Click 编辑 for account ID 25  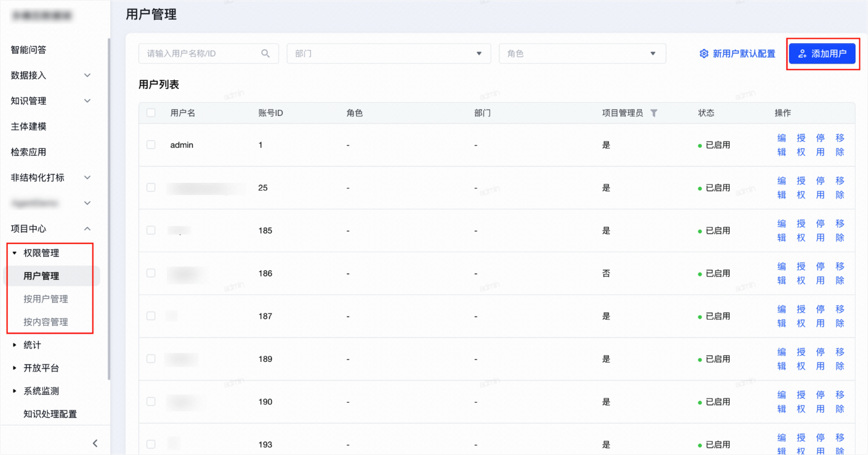[x=782, y=188]
